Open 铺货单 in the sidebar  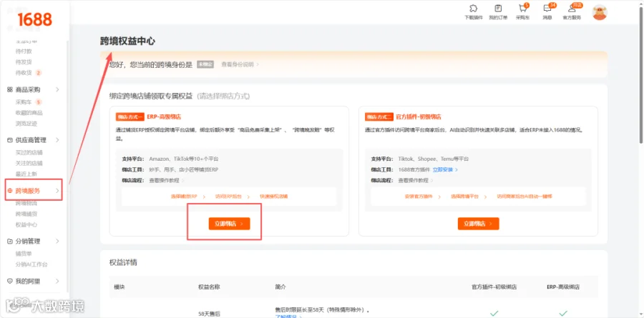(x=24, y=254)
